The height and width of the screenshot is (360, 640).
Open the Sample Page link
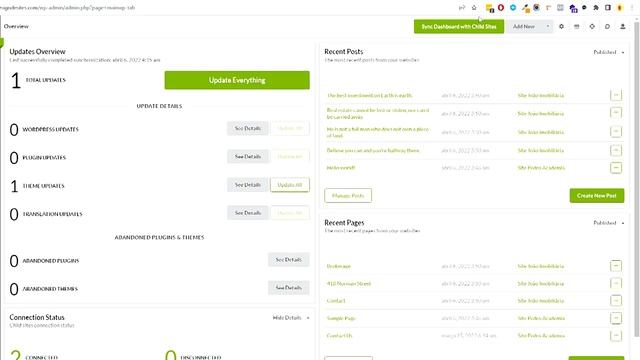pyautogui.click(x=341, y=318)
